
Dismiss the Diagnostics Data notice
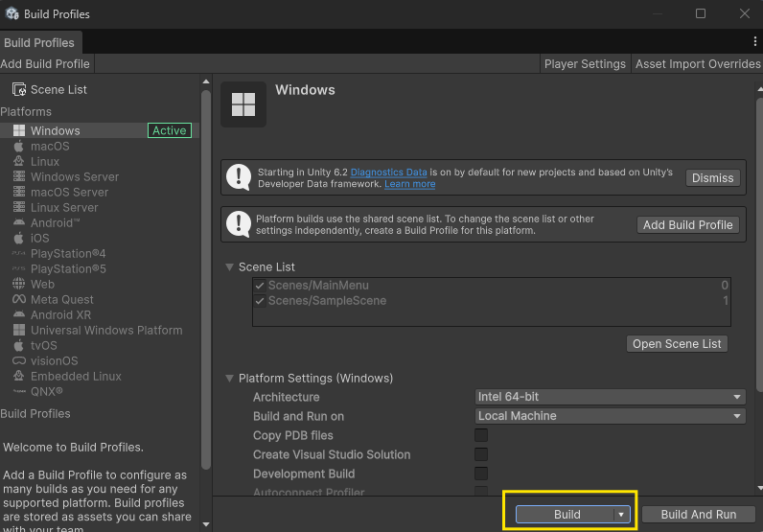tap(713, 177)
